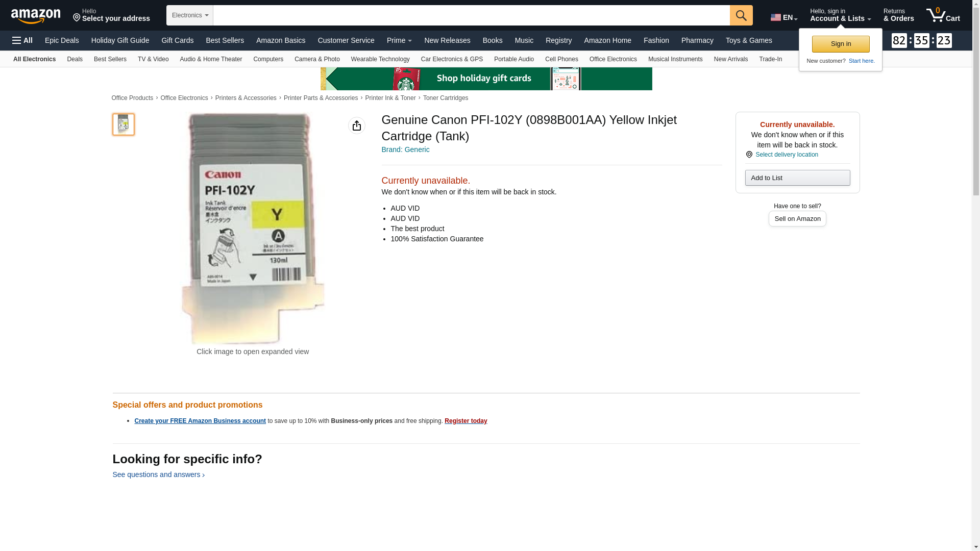Open Best Sellers in navigation bar

[x=225, y=40]
